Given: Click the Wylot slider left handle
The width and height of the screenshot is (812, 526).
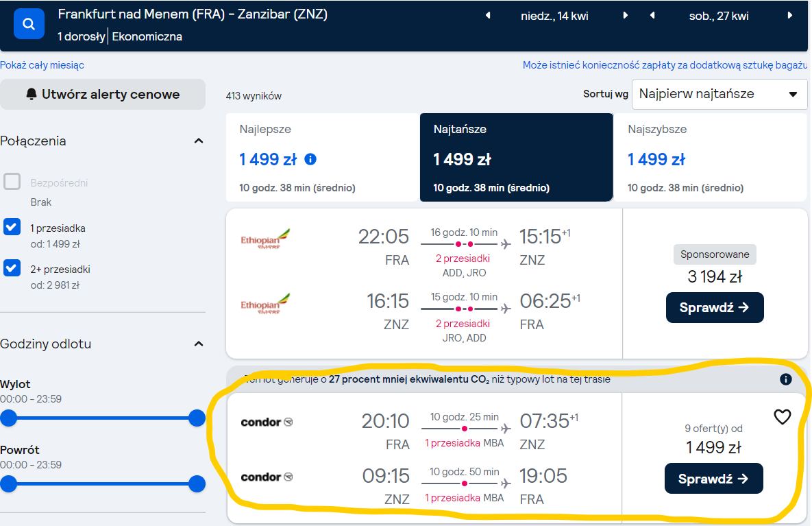Looking at the screenshot, I should pyautogui.click(x=9, y=418).
